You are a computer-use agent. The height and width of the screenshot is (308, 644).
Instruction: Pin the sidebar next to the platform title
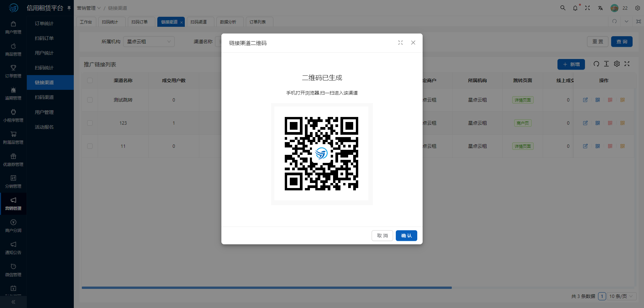(x=69, y=8)
